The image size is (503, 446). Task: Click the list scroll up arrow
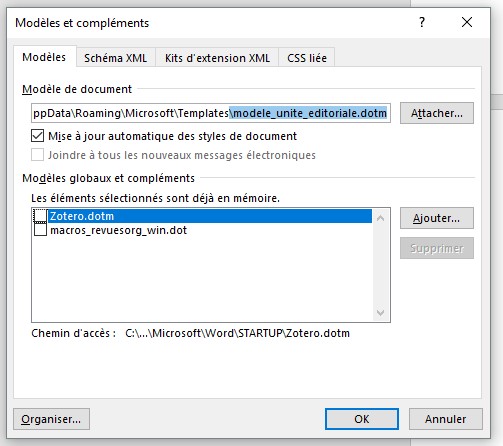click(x=381, y=218)
